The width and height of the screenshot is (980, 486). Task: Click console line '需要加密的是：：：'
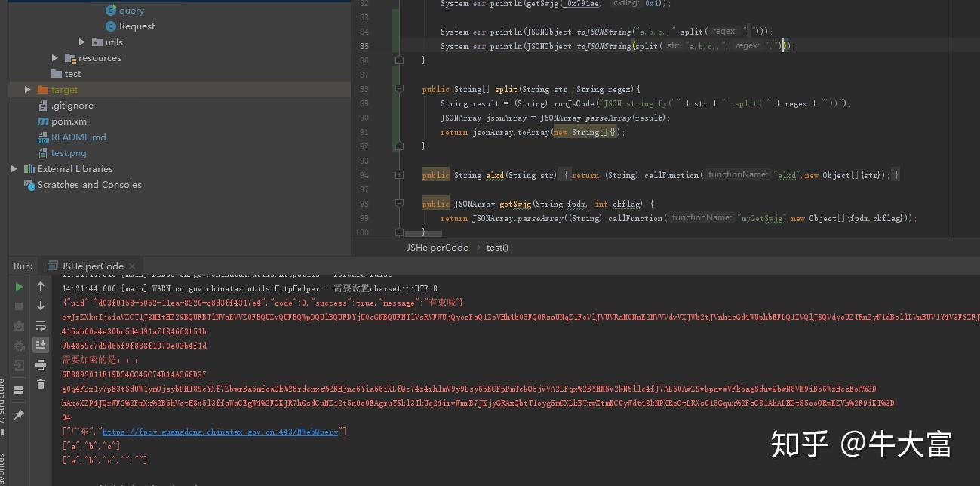pyautogui.click(x=101, y=360)
